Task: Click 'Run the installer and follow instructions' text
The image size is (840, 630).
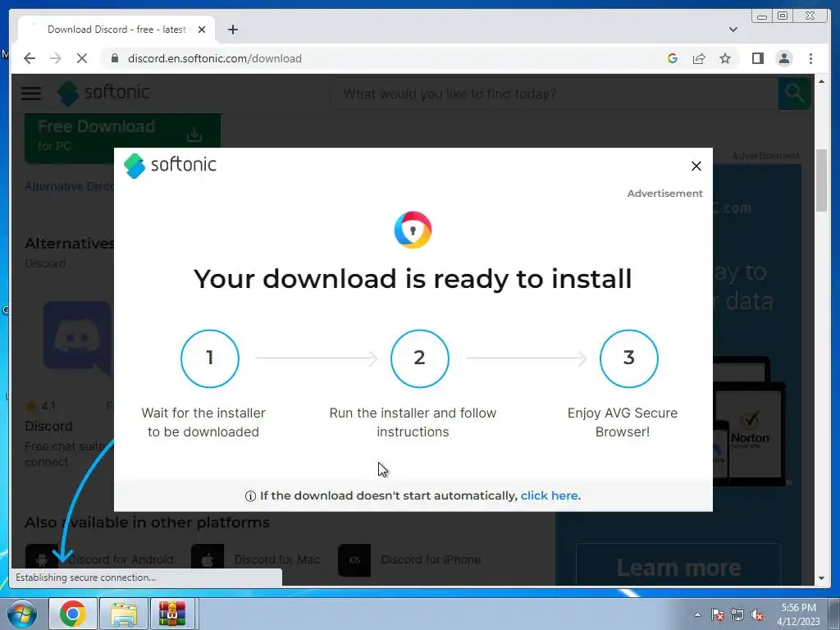Action: [x=413, y=422]
